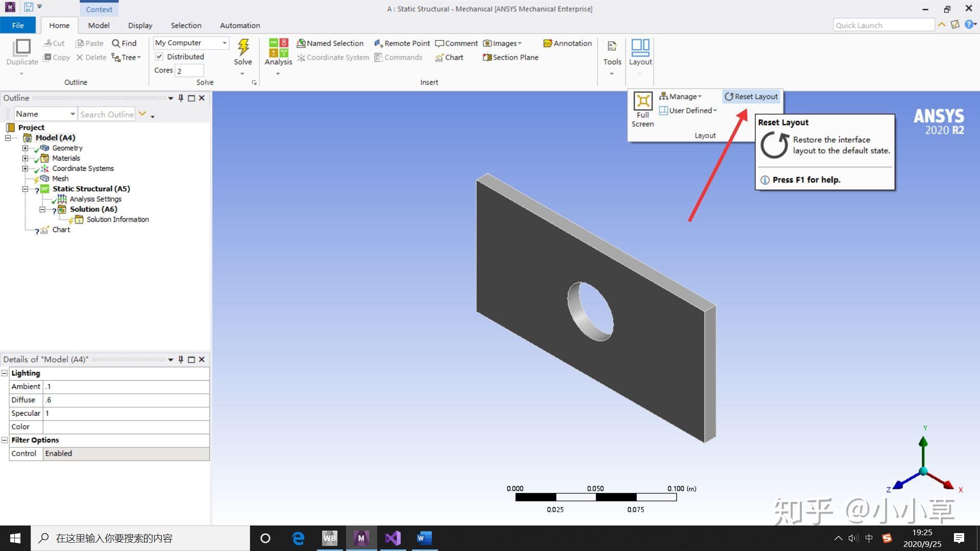
Task: Collapse the Lighting details section
Action: (5, 373)
